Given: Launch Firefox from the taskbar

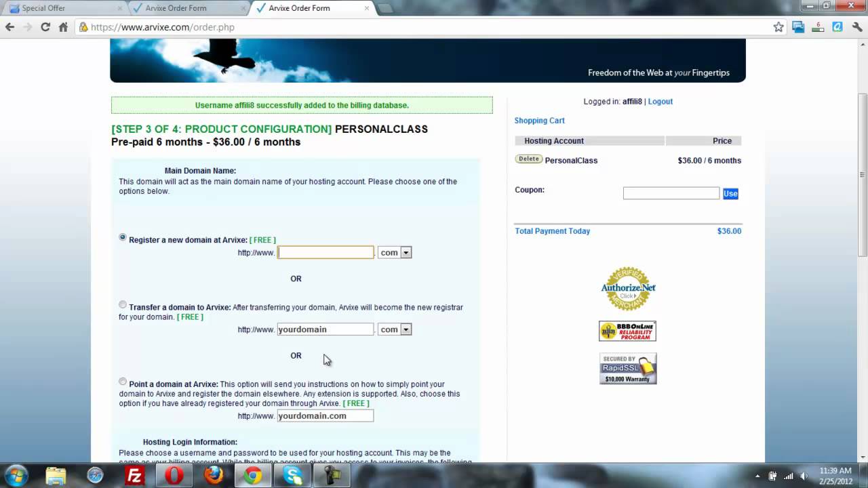Looking at the screenshot, I should (x=214, y=476).
